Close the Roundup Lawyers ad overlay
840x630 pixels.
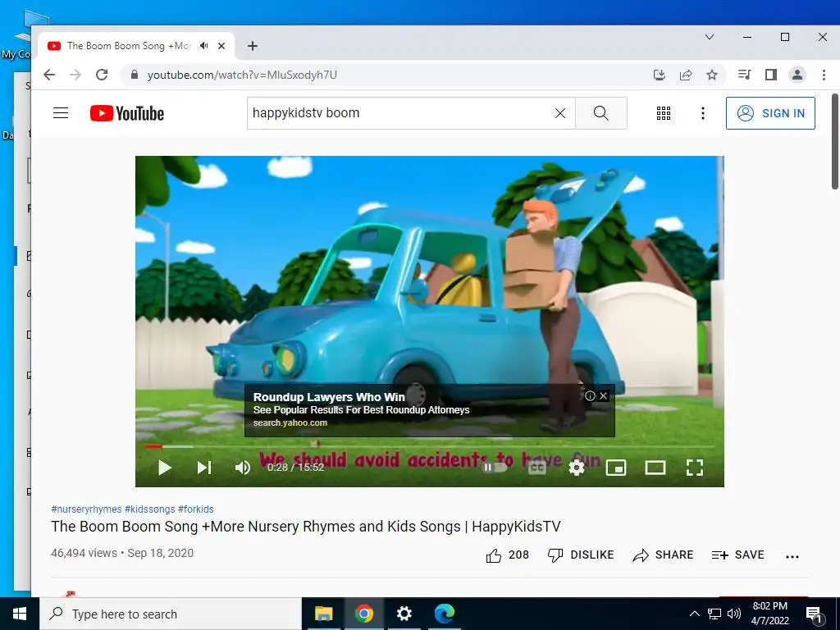pos(604,396)
